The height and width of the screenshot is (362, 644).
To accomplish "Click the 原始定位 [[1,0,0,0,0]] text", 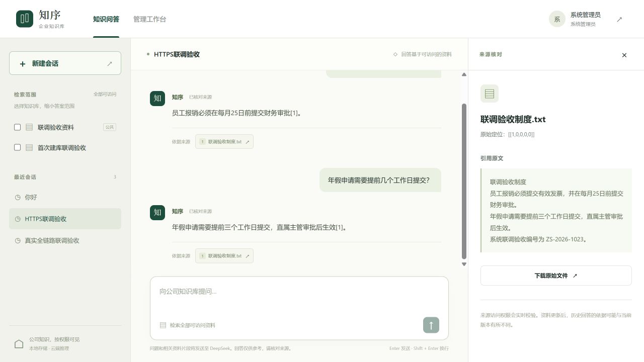I will pos(507,135).
